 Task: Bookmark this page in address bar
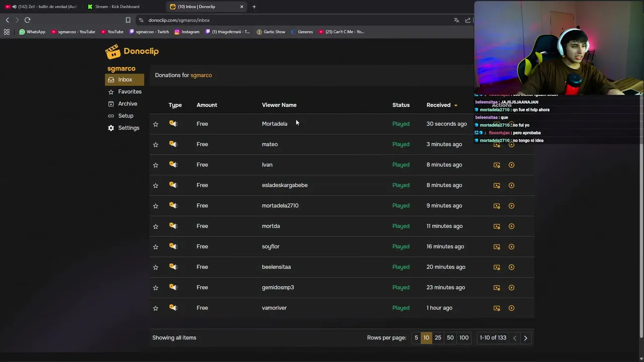click(128, 20)
